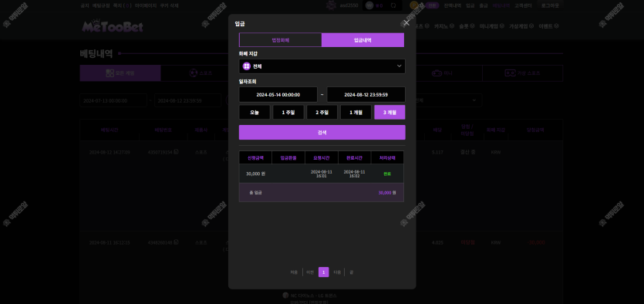Click the 다음 next page link

pyautogui.click(x=337, y=272)
